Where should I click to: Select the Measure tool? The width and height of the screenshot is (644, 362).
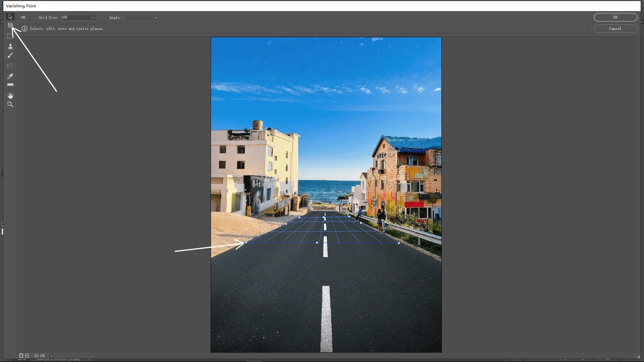pyautogui.click(x=10, y=85)
